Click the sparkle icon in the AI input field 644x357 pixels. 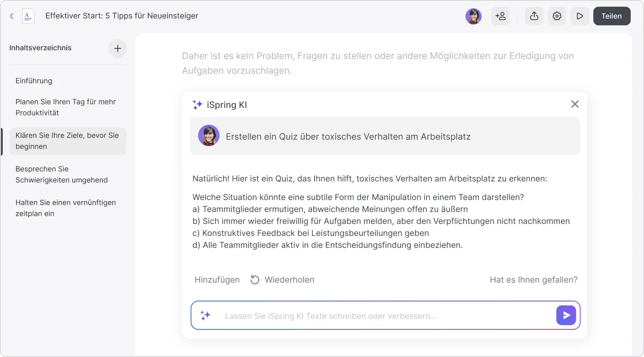tap(206, 315)
